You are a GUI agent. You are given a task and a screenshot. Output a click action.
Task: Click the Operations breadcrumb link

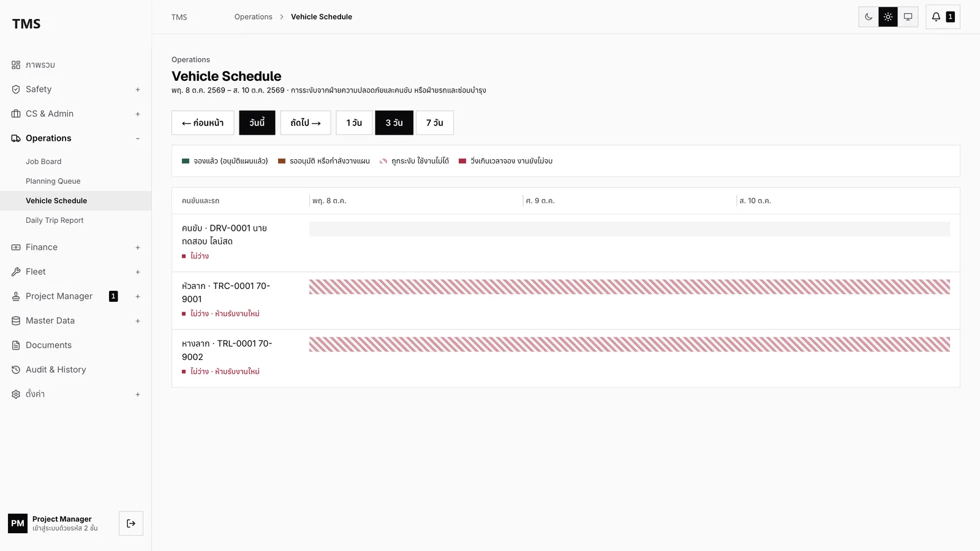pyautogui.click(x=253, y=17)
